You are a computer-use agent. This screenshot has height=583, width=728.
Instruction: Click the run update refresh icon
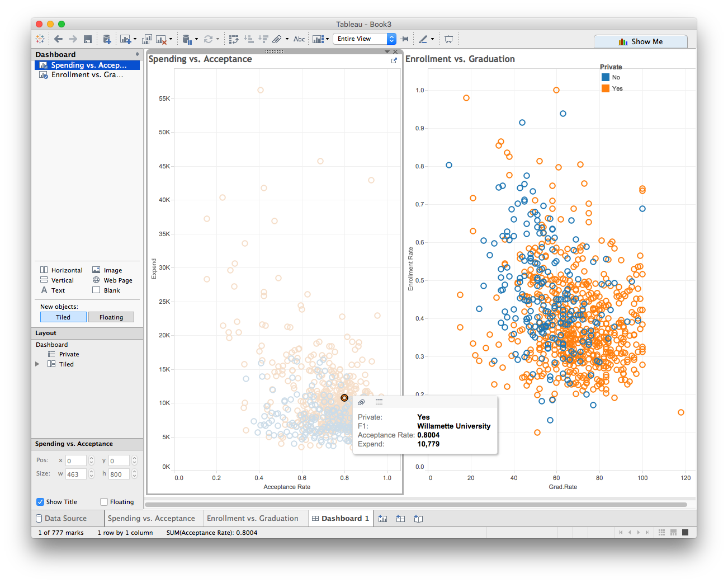point(208,39)
